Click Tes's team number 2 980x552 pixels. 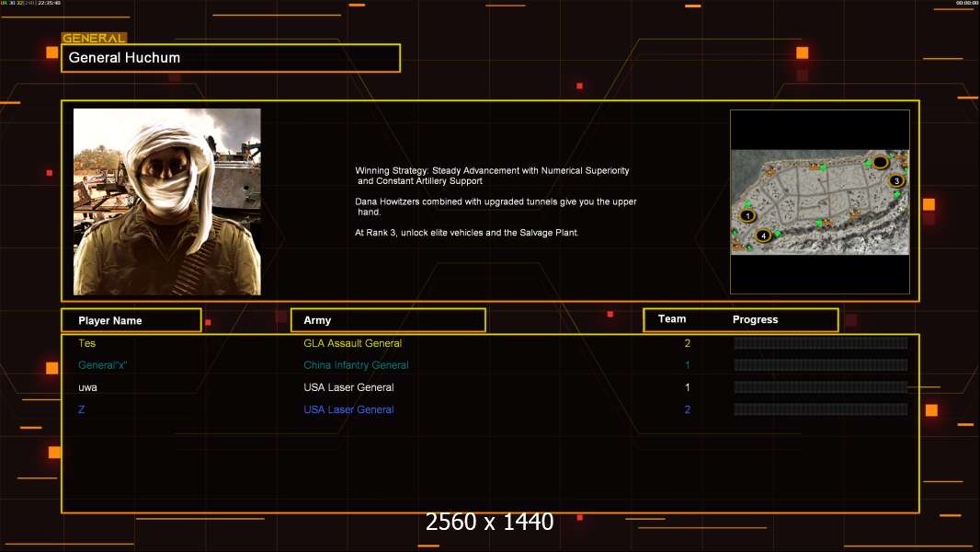[x=688, y=343]
